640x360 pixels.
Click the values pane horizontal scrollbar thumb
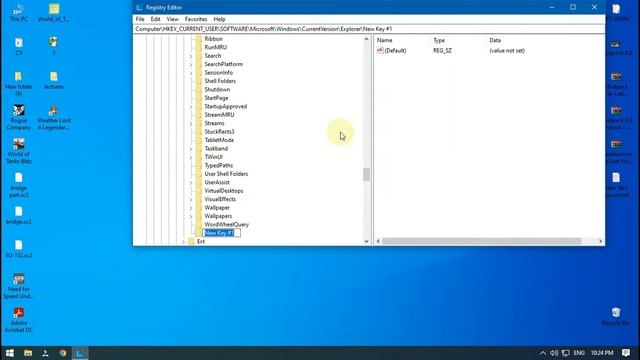(x=482, y=241)
